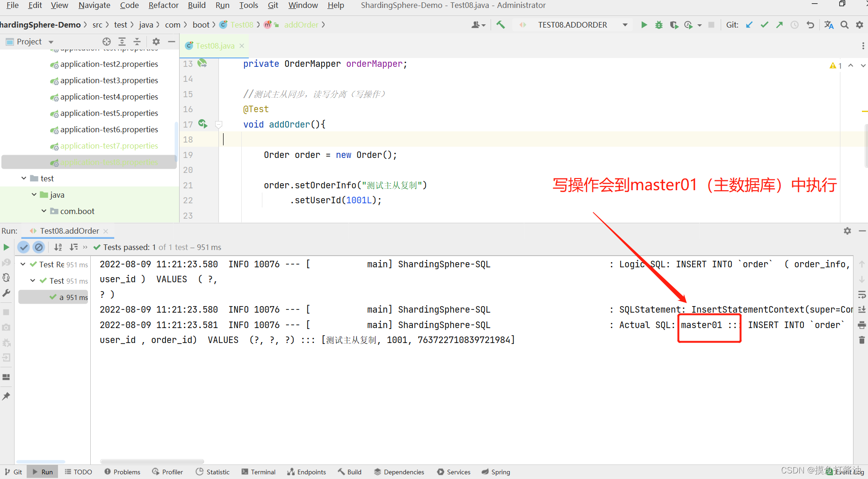
Task: Collapse all icon in Project panel
Action: [x=137, y=42]
